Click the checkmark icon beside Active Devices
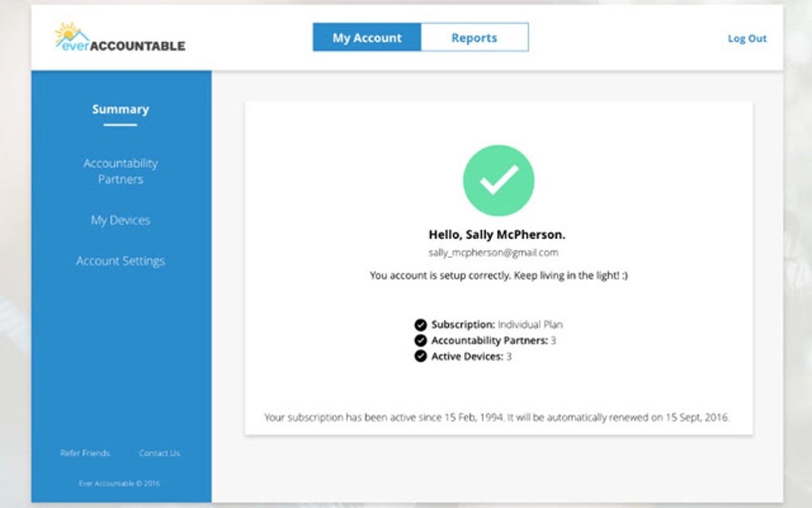This screenshot has width=812, height=508. point(420,356)
